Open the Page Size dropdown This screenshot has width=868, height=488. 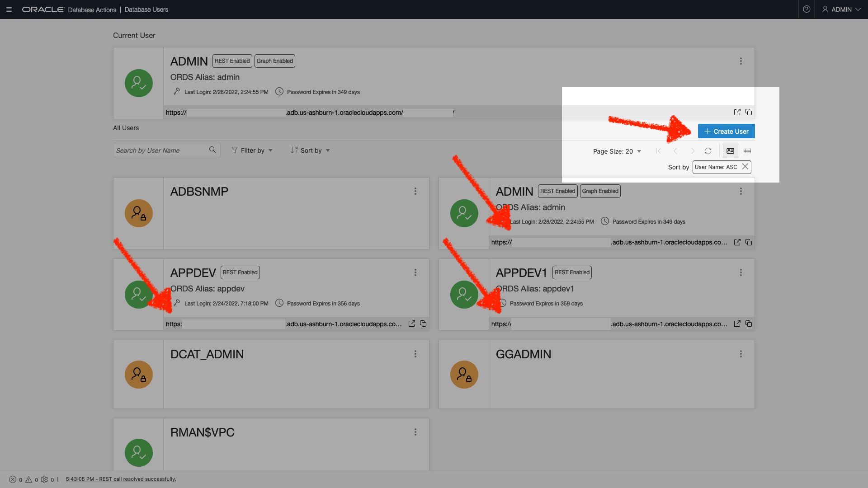point(618,151)
